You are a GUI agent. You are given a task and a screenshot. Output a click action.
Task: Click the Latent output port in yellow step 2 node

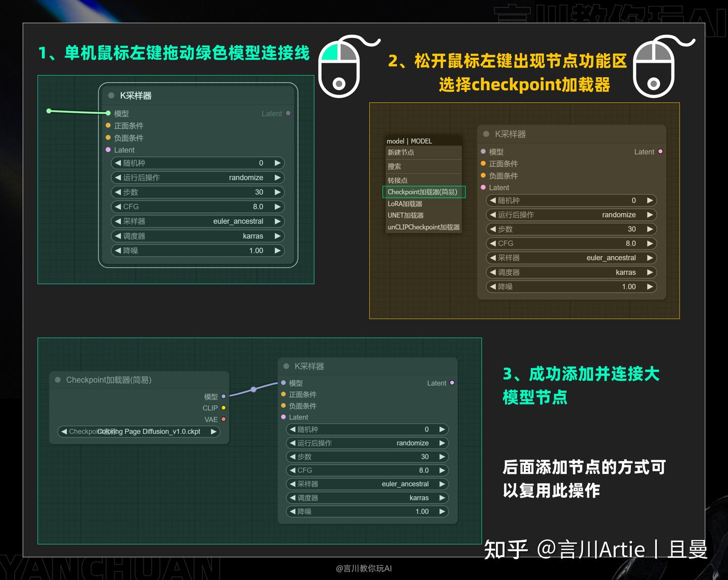pos(660,151)
